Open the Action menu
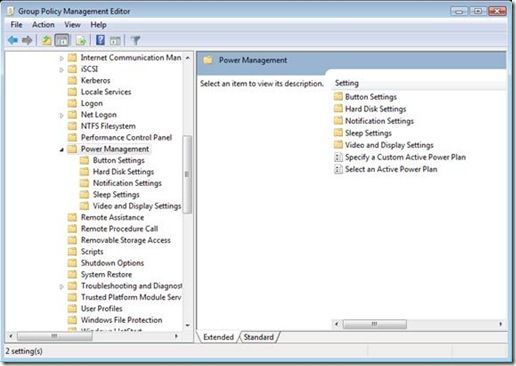 pyautogui.click(x=43, y=25)
